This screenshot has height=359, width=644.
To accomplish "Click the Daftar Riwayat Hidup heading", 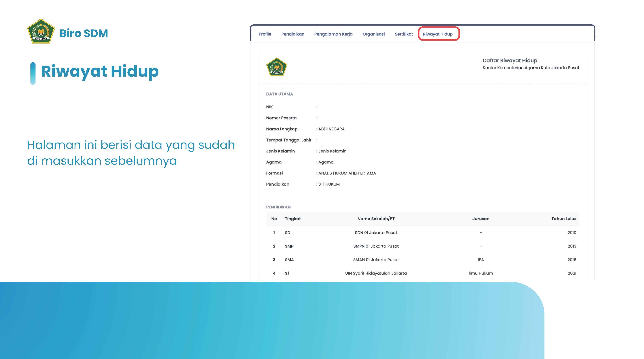I will [x=510, y=60].
